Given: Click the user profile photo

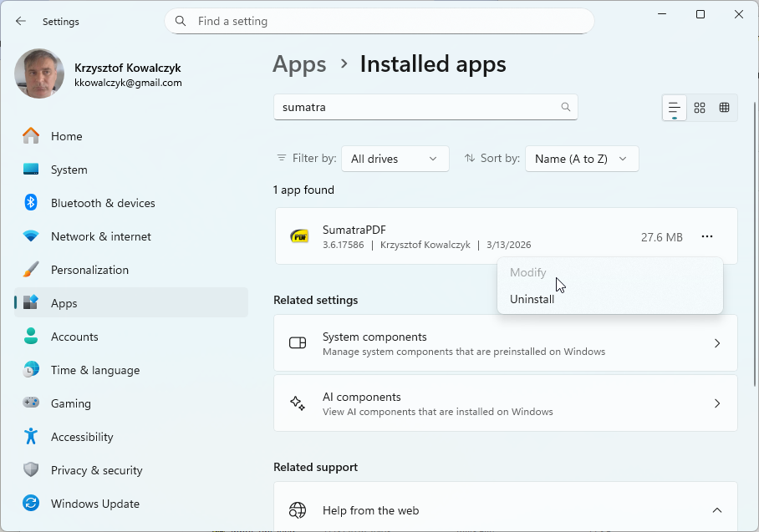Looking at the screenshot, I should point(39,73).
